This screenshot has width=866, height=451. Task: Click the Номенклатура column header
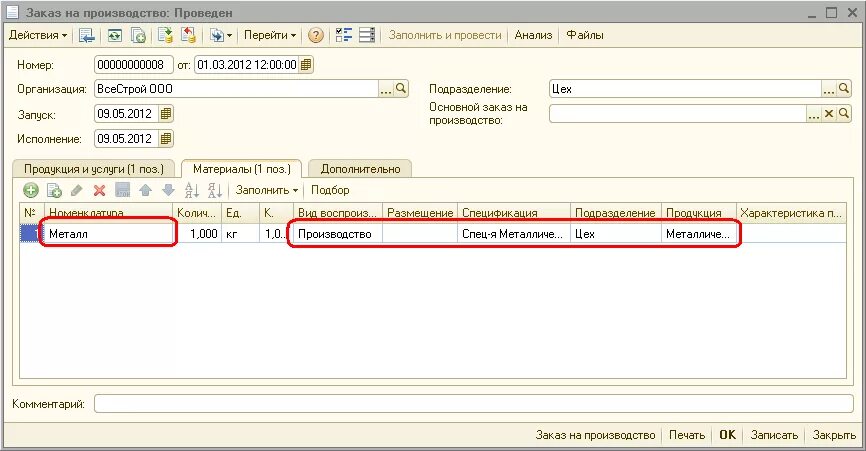coord(109,213)
